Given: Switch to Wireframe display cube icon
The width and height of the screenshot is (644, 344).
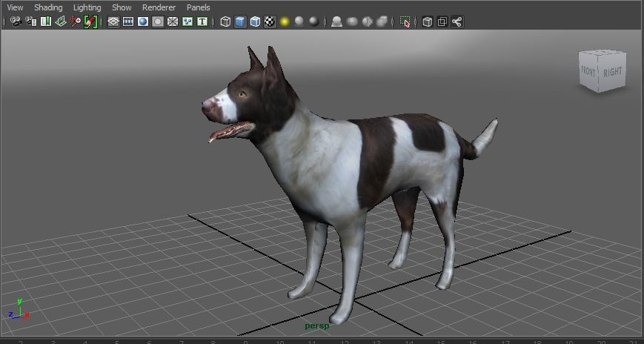Looking at the screenshot, I should click(225, 21).
